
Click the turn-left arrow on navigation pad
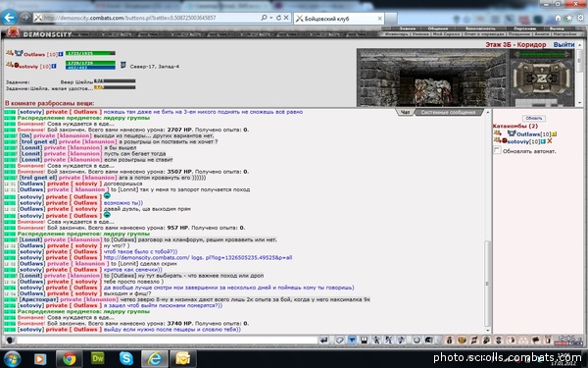(x=525, y=68)
